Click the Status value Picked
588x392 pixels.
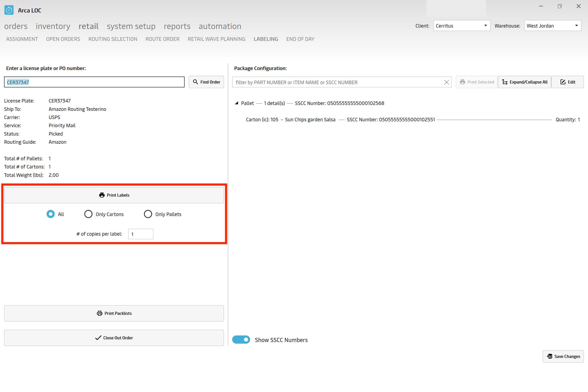56,134
